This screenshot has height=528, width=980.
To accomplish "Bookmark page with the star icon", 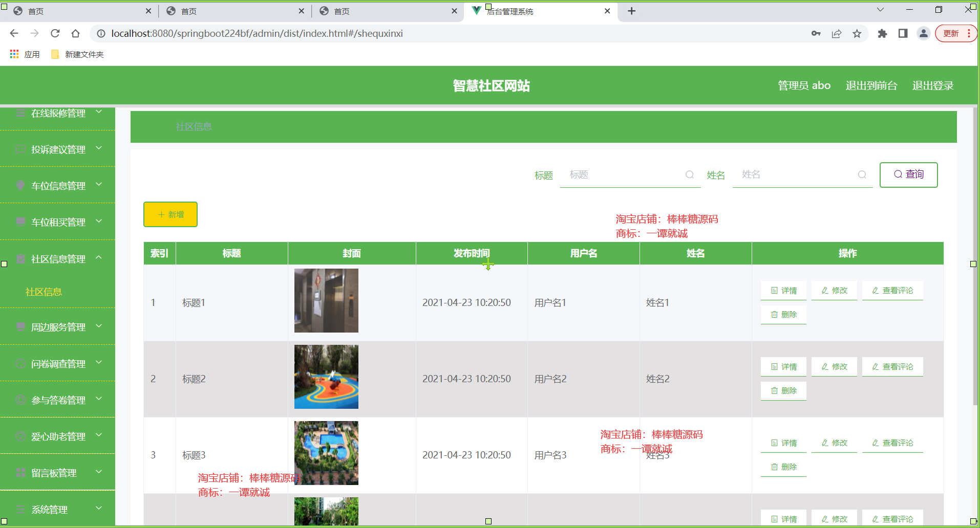I will [857, 33].
